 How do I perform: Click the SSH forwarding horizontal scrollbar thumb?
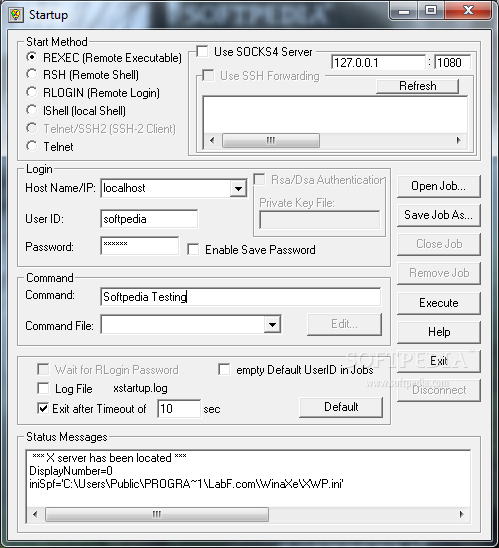pos(271,140)
